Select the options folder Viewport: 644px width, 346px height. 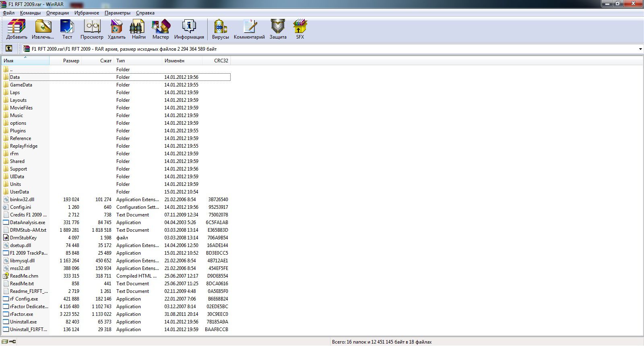point(18,123)
